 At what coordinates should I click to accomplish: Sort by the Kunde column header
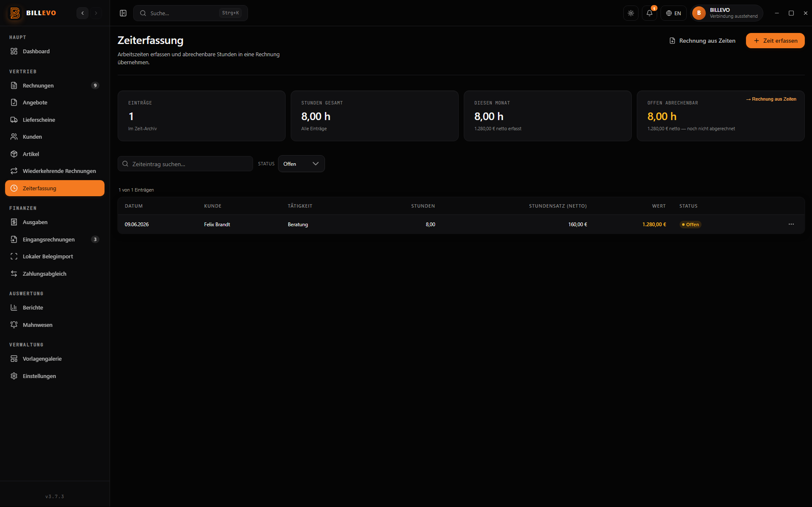point(213,206)
